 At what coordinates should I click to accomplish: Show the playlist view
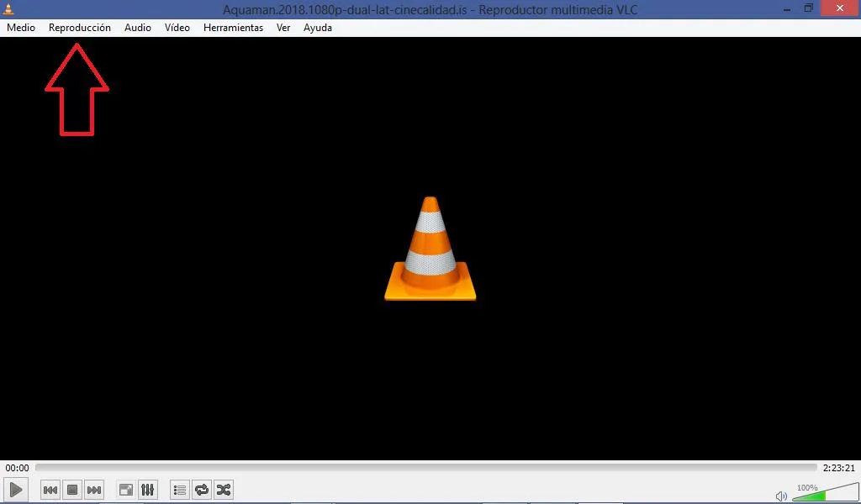(x=179, y=490)
